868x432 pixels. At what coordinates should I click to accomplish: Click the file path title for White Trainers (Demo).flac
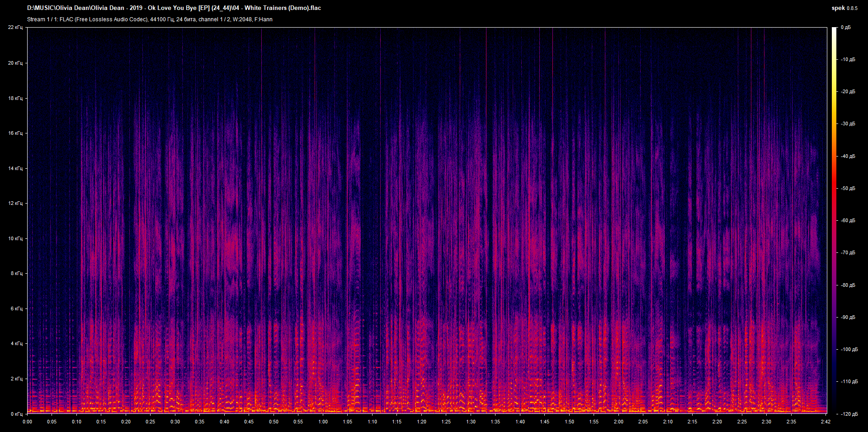(x=174, y=8)
